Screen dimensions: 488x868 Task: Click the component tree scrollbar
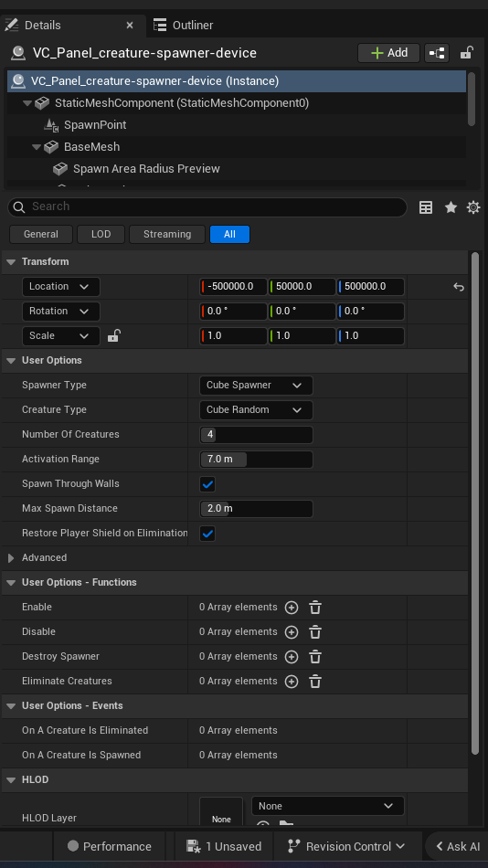472,99
